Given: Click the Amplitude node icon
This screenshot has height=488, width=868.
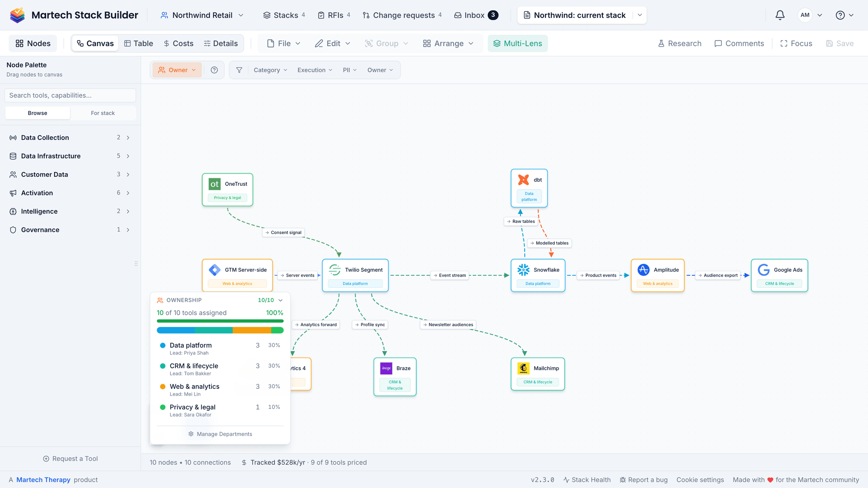Looking at the screenshot, I should [x=643, y=270].
